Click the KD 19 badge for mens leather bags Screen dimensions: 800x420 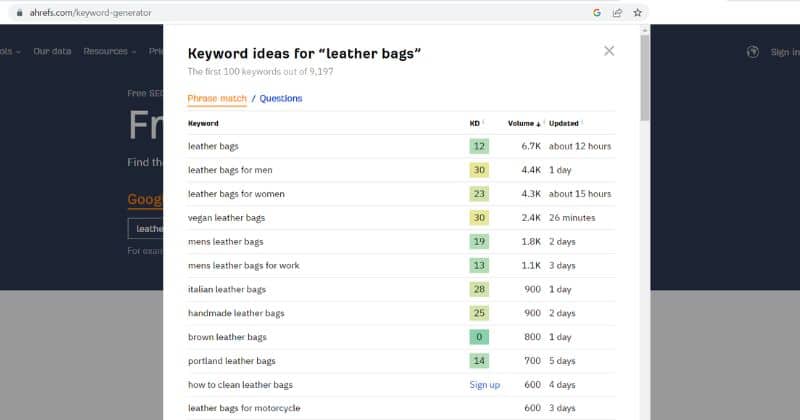tap(479, 242)
